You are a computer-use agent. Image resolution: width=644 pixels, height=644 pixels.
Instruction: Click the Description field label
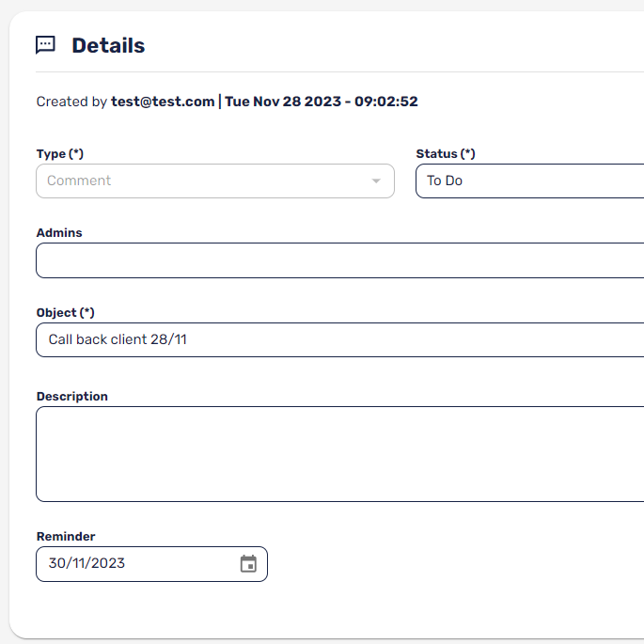pyautogui.click(x=72, y=397)
